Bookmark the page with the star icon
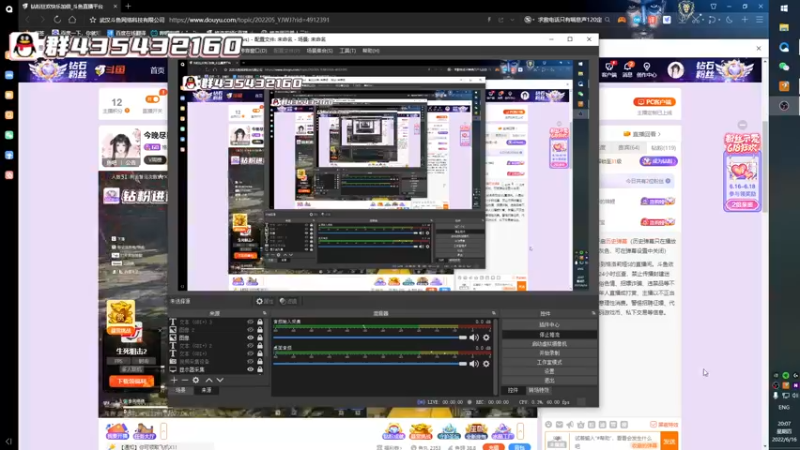 tap(92, 20)
